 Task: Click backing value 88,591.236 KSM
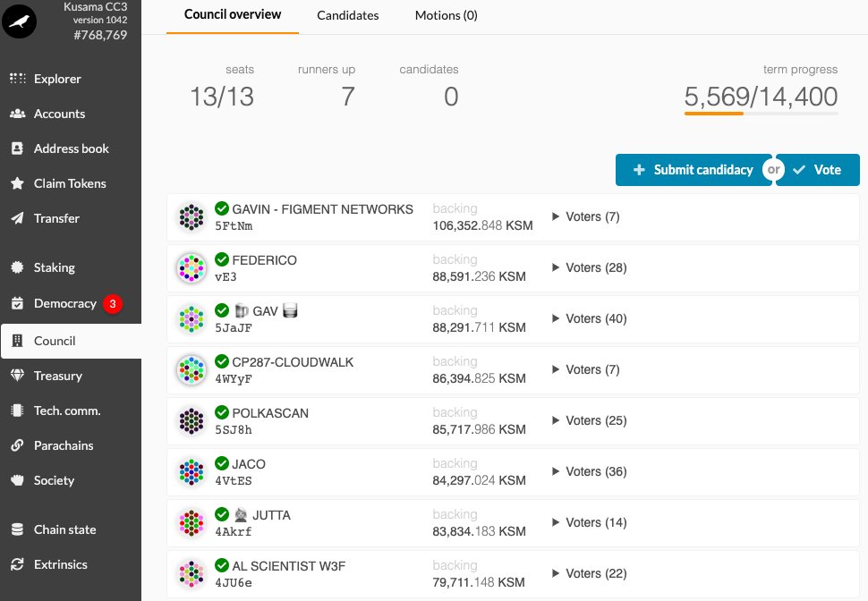tap(480, 276)
